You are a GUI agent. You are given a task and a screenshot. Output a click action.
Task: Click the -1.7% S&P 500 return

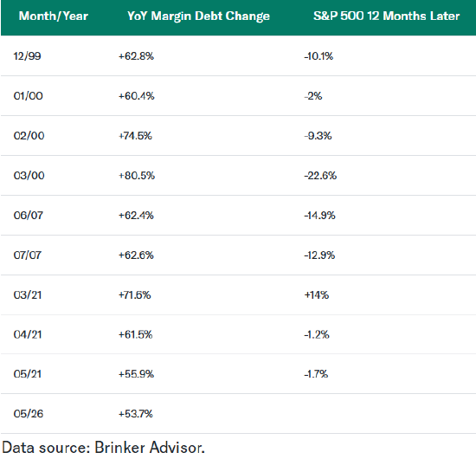316,374
